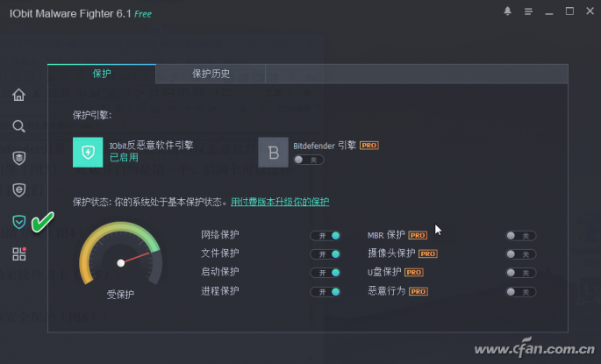This screenshot has height=364, width=601.
Task: Turn off 文件保护 toggle
Action: pos(326,254)
